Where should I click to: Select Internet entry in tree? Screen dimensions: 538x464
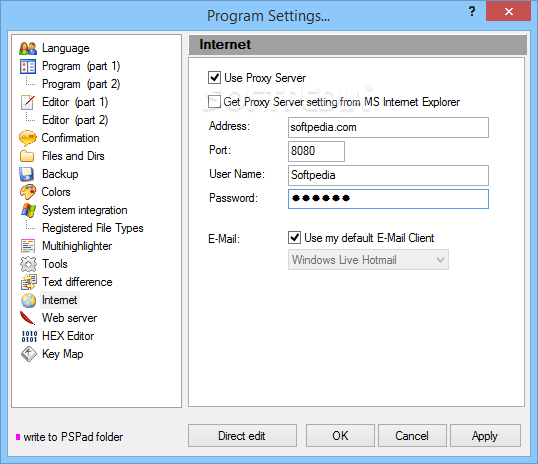[60, 300]
